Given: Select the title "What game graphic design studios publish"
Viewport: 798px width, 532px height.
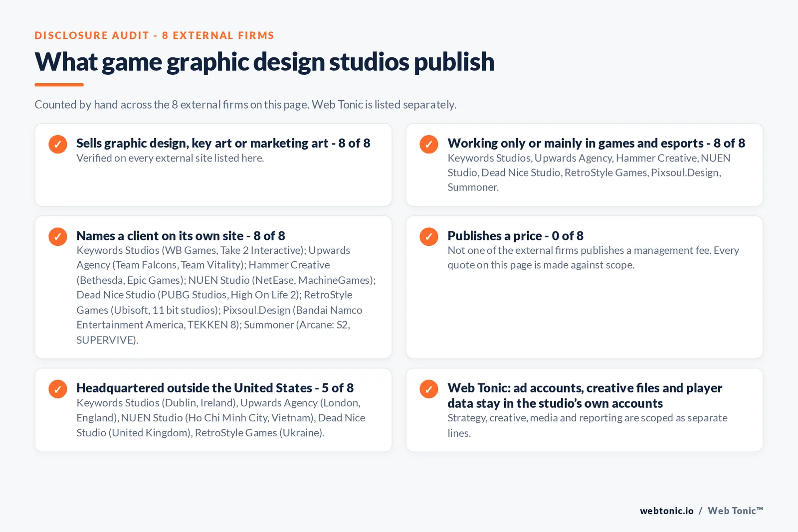Looking at the screenshot, I should point(264,62).
